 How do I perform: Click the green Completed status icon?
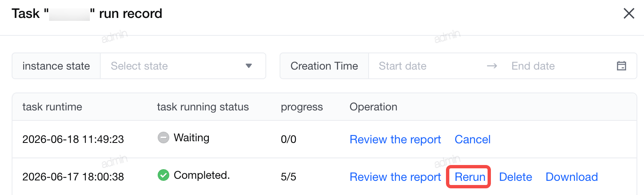163,175
